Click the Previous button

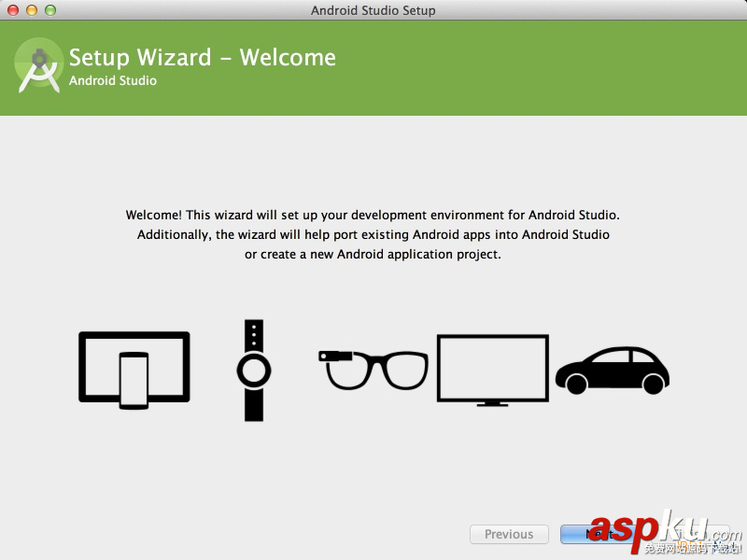509,534
